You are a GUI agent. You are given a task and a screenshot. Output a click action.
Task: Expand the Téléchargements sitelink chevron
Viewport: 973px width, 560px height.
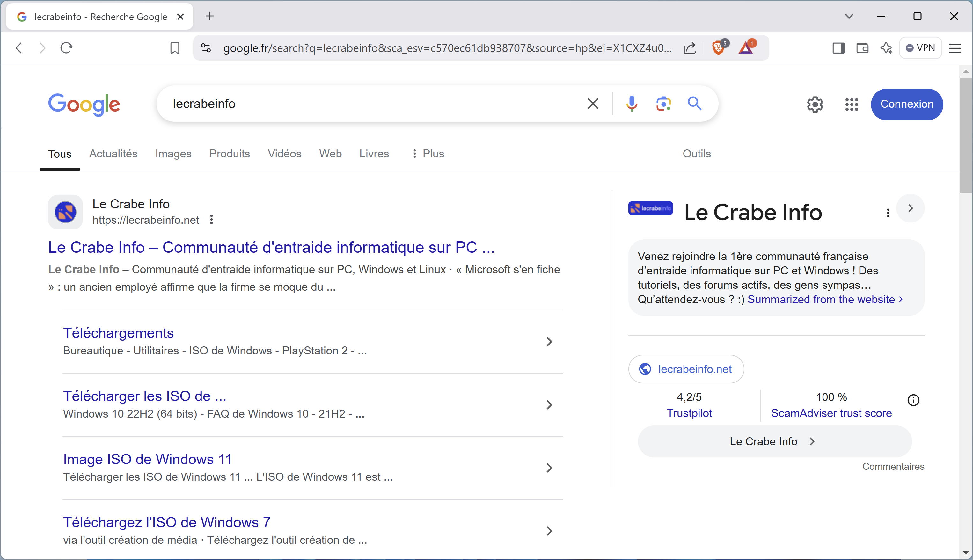click(x=549, y=342)
